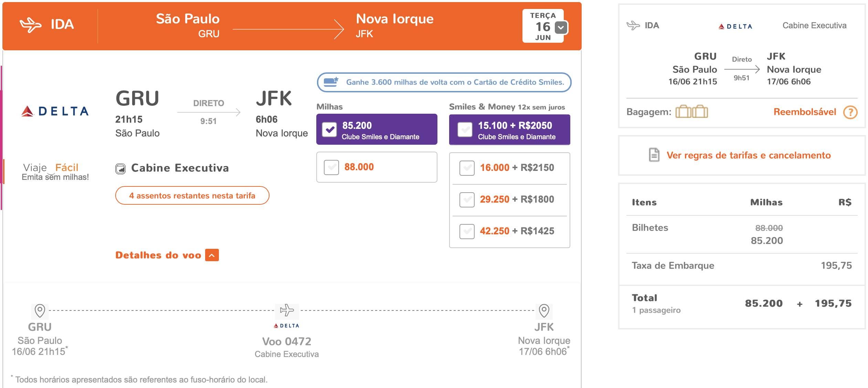
Task: Click the airplane icon above Voo 0472
Action: (287, 310)
